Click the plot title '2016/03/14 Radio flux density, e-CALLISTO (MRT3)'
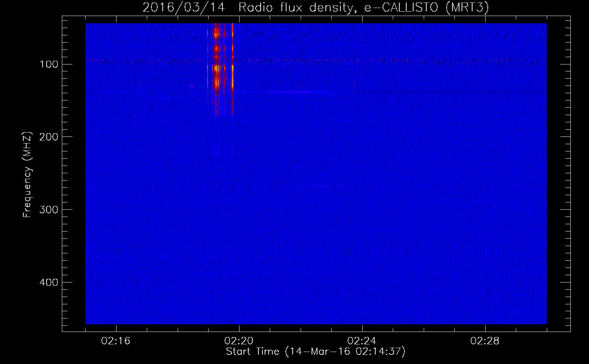Screen dimensions: 589x364 [x=316, y=7]
